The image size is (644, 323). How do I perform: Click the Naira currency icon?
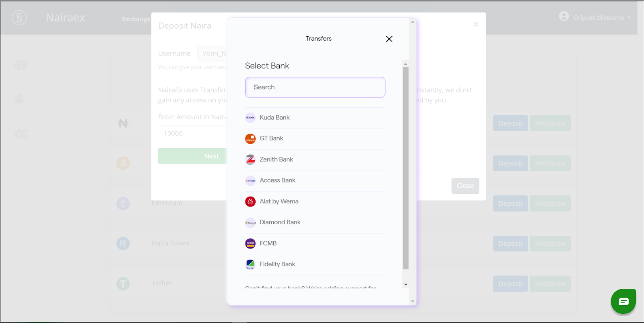pos(123,123)
